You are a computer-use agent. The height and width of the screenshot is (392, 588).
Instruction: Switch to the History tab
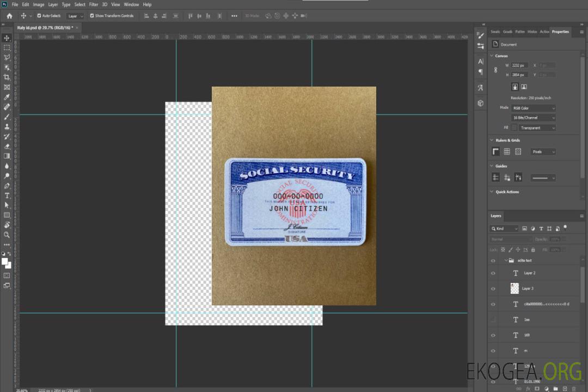pyautogui.click(x=532, y=32)
